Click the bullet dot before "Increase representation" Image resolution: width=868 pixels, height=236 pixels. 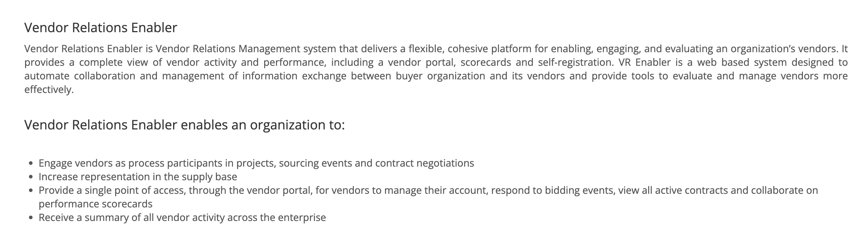[x=31, y=177]
